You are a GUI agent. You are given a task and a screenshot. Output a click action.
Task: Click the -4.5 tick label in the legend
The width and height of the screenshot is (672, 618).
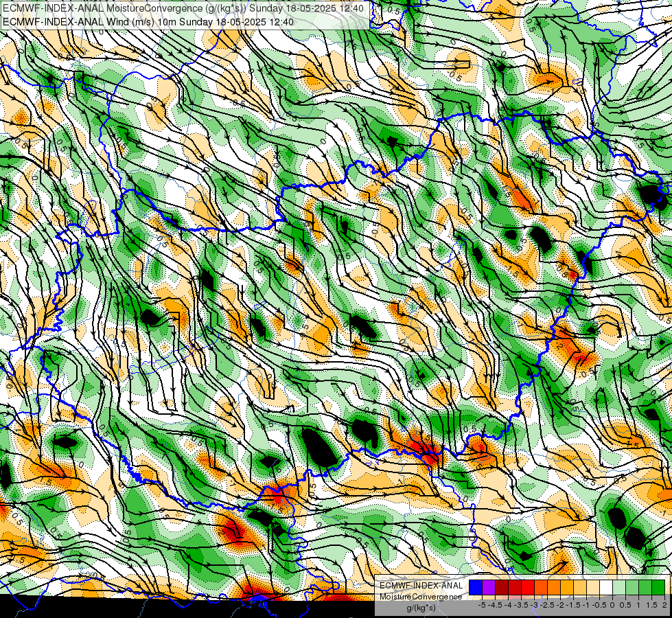pos(495,605)
